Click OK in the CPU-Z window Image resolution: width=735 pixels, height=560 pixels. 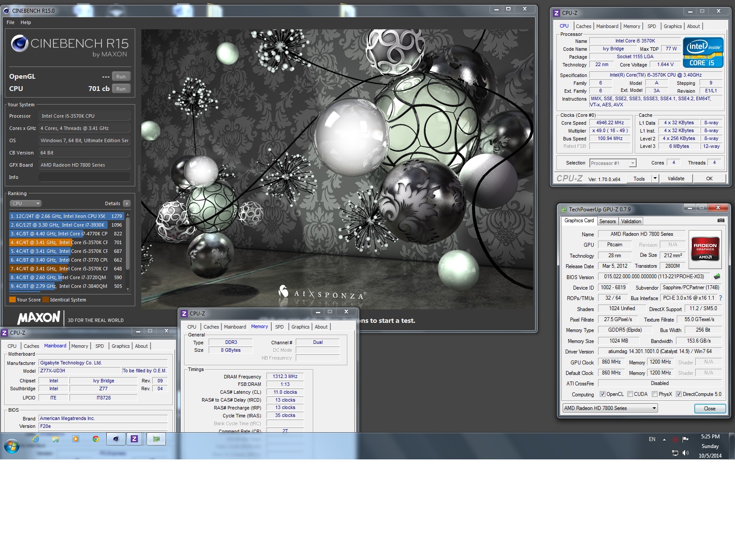709,178
